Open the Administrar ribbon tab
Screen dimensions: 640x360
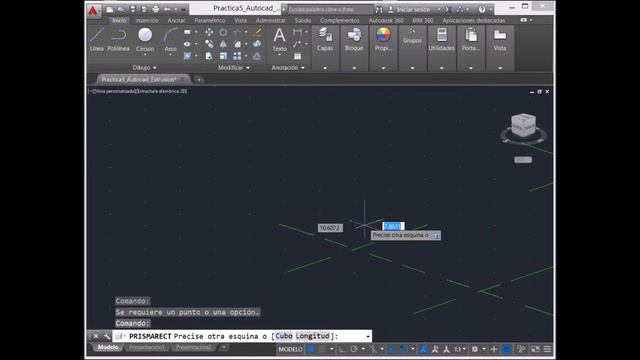[271, 20]
